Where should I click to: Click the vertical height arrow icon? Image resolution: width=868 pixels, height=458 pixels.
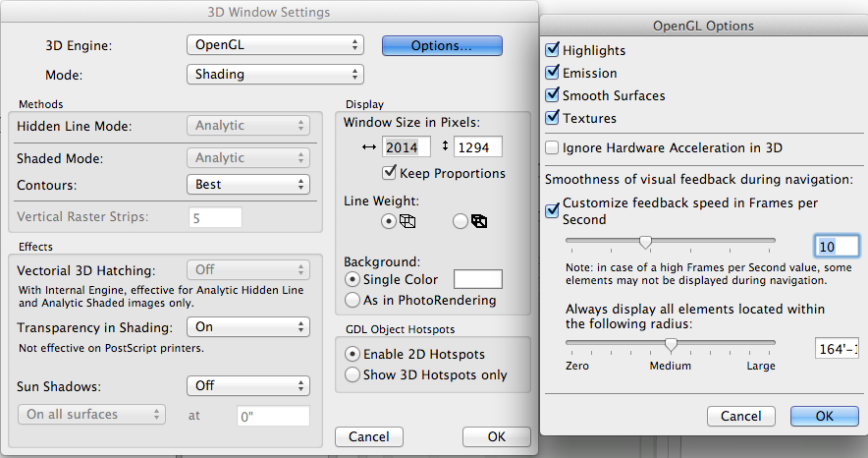tap(446, 147)
